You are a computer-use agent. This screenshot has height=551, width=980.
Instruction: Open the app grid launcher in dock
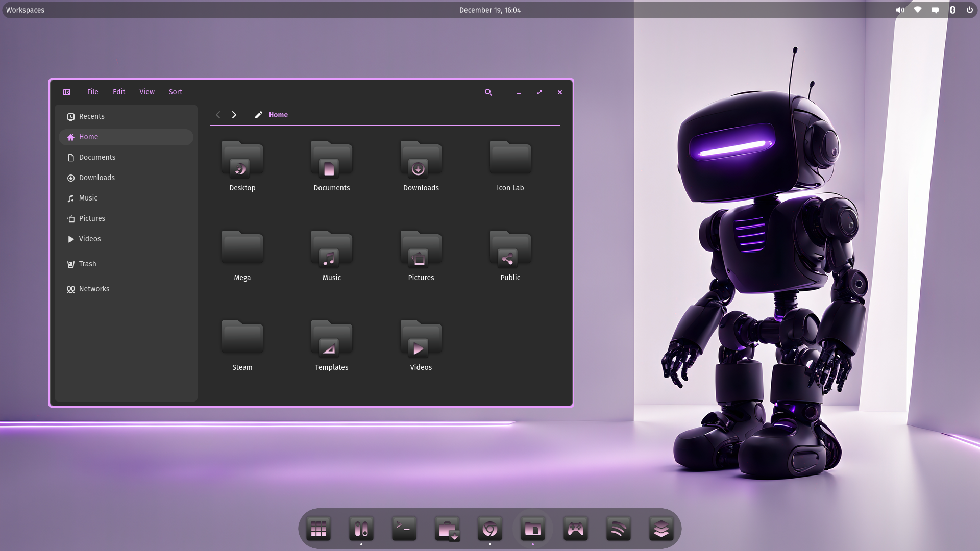tap(318, 529)
